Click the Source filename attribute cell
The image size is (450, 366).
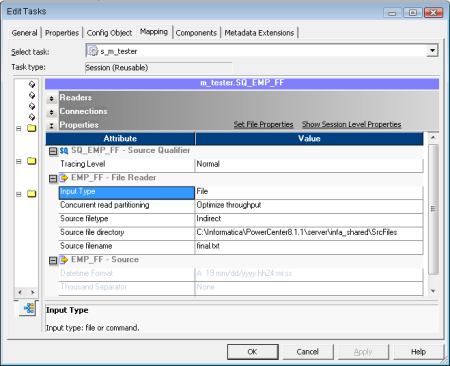[127, 247]
